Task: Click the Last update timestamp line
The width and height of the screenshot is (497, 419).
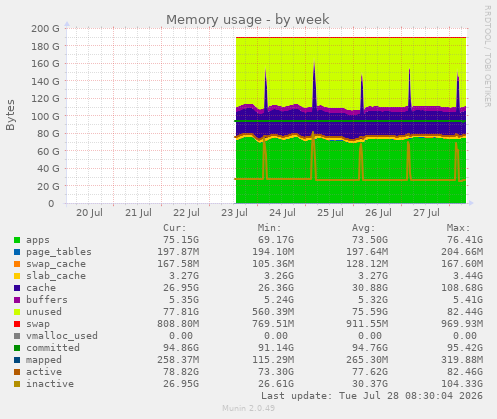Action: [x=372, y=396]
